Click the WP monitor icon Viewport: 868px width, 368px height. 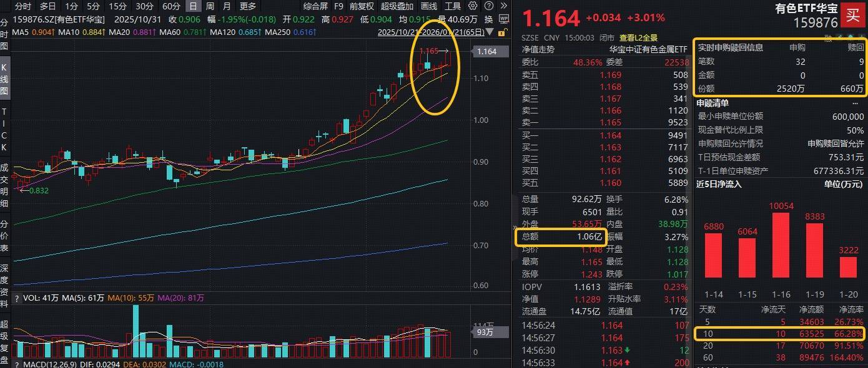coord(503,19)
